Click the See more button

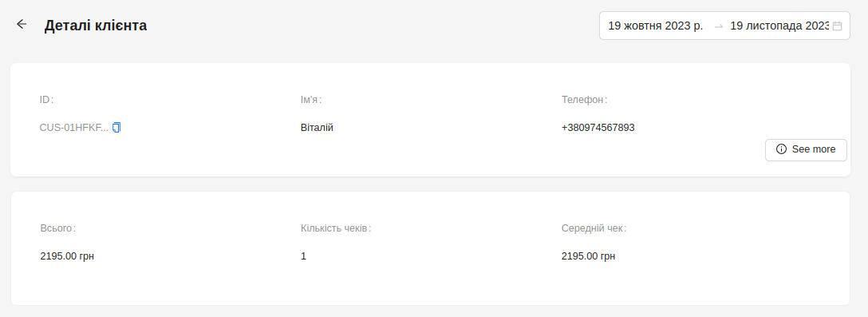pyautogui.click(x=806, y=149)
